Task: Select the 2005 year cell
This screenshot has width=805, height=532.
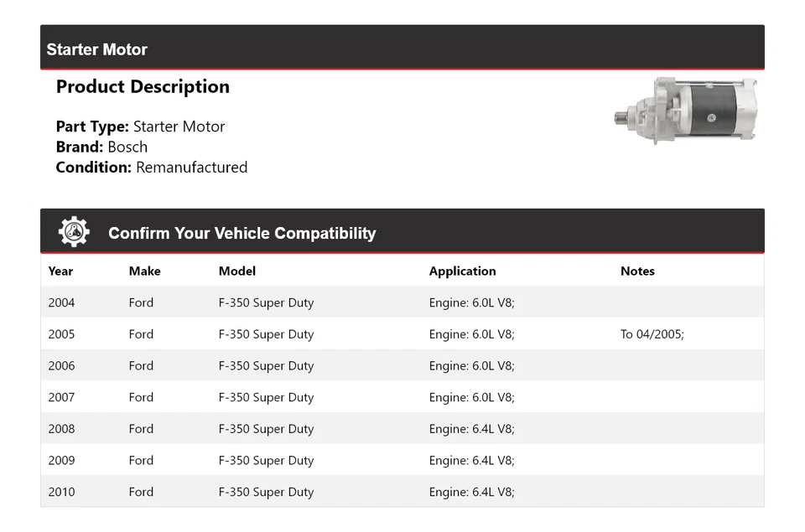Action: point(61,333)
